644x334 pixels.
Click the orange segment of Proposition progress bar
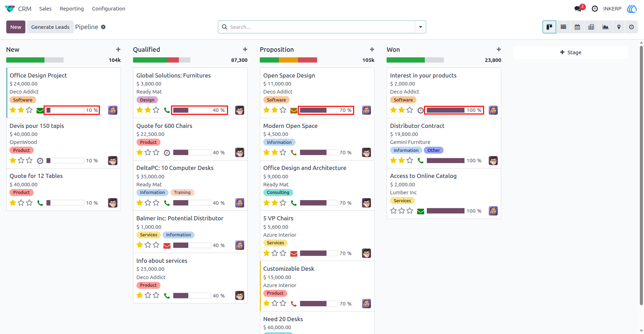pyautogui.click(x=288, y=60)
